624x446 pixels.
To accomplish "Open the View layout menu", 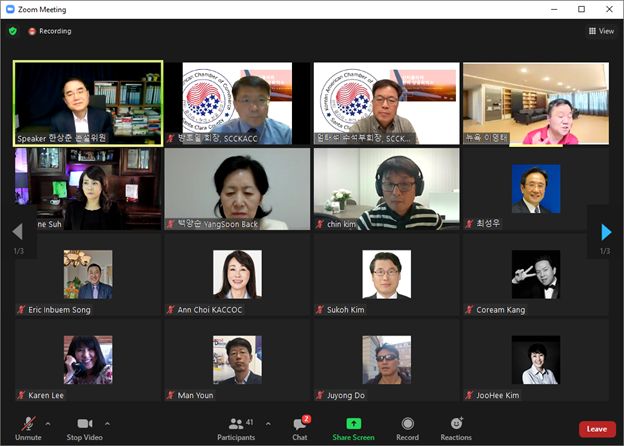I will (x=601, y=31).
